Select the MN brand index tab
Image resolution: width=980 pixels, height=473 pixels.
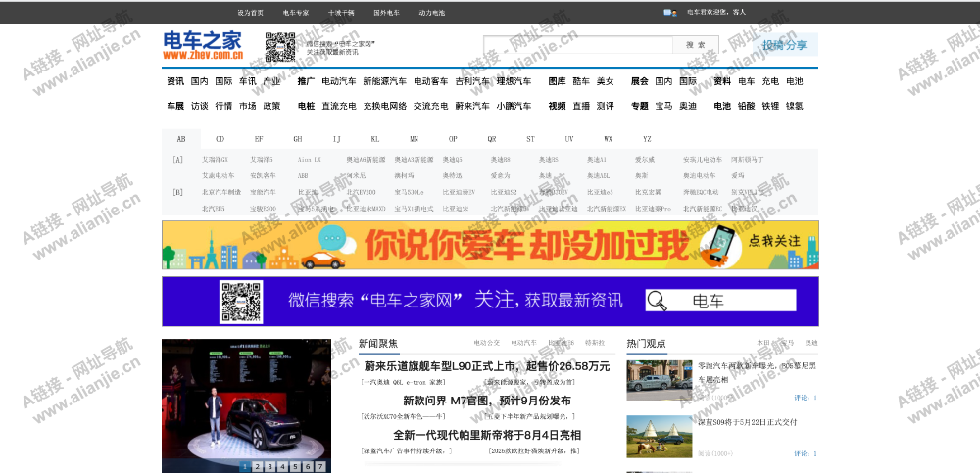coord(414,139)
